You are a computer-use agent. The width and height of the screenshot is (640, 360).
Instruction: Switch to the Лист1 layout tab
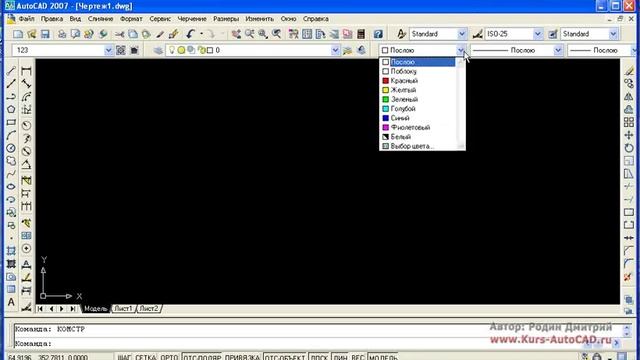[x=123, y=309]
